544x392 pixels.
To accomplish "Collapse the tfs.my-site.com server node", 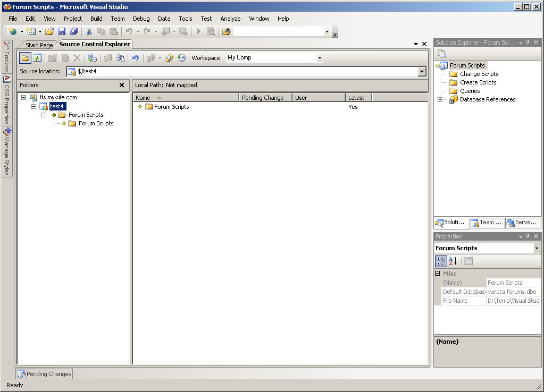I will point(23,97).
